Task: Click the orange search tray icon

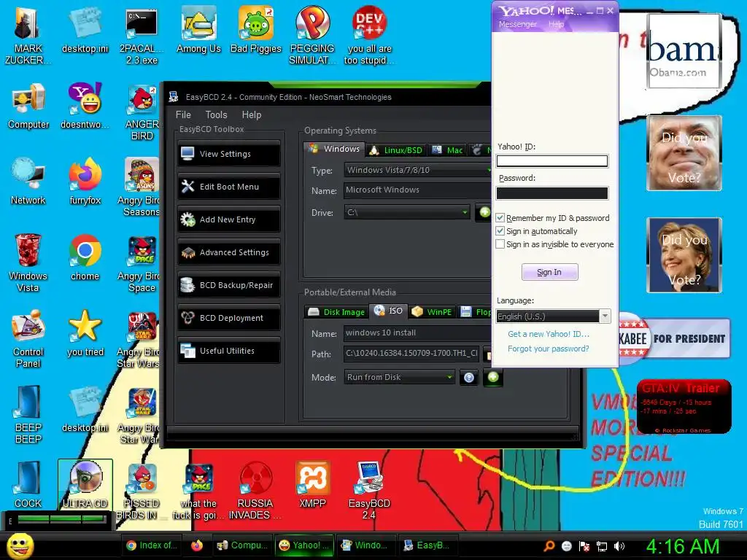Action: tap(549, 545)
